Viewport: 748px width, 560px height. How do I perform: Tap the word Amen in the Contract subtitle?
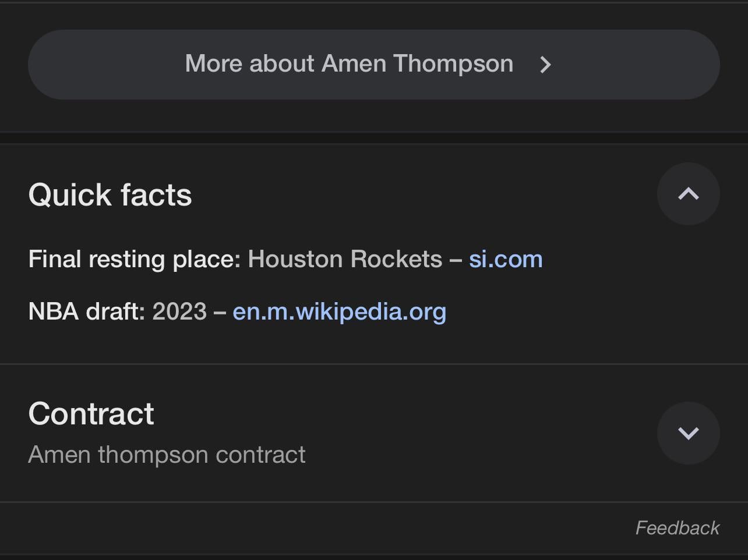click(60, 455)
